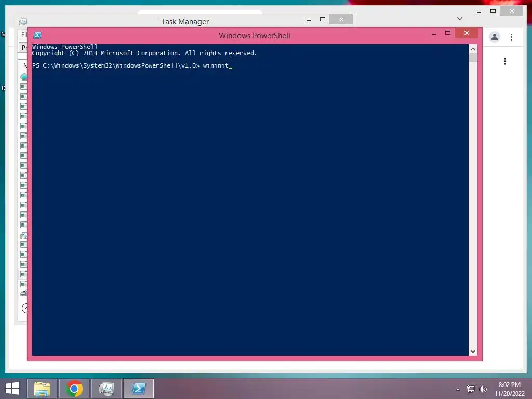
Task: Minimize the Windows PowerShell window
Action: coord(434,34)
